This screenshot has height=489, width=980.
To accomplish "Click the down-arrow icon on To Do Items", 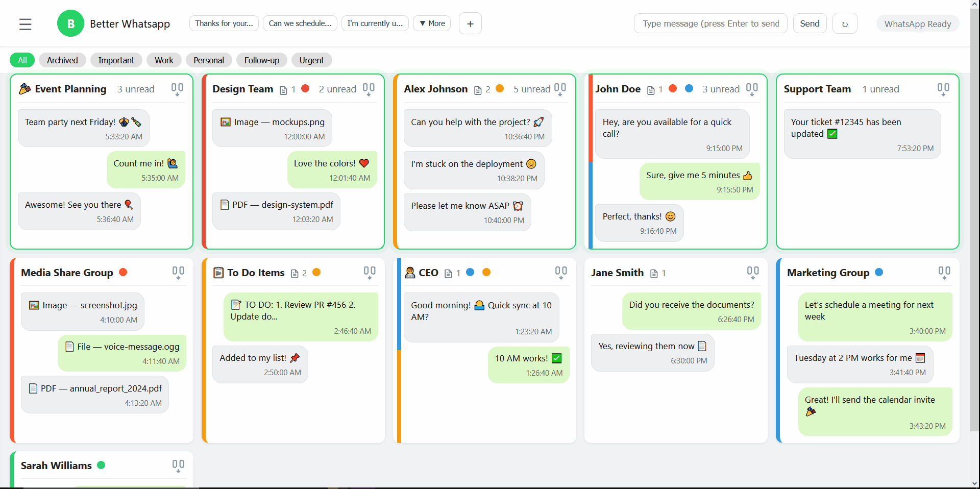I will click(370, 273).
